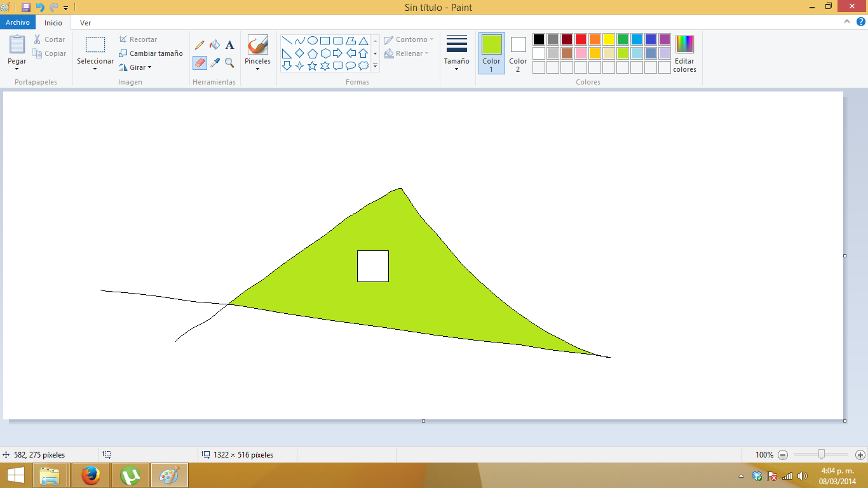
Task: Select the Pencil tool
Action: (x=200, y=45)
